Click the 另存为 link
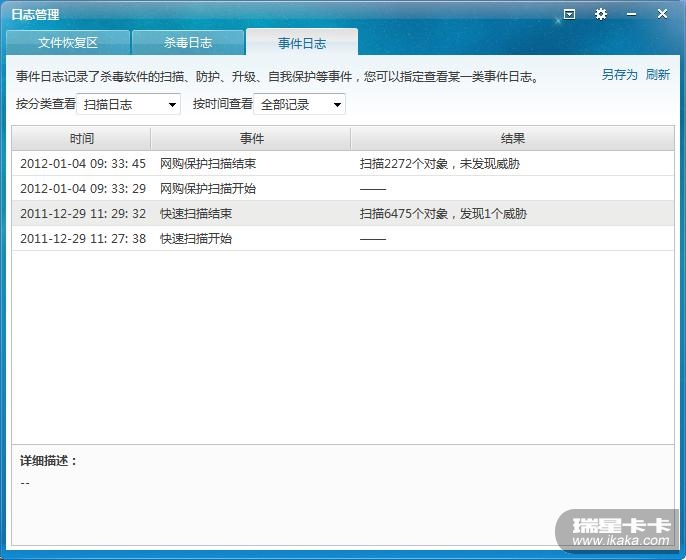Screen dimensions: 686x560 [x=620, y=75]
